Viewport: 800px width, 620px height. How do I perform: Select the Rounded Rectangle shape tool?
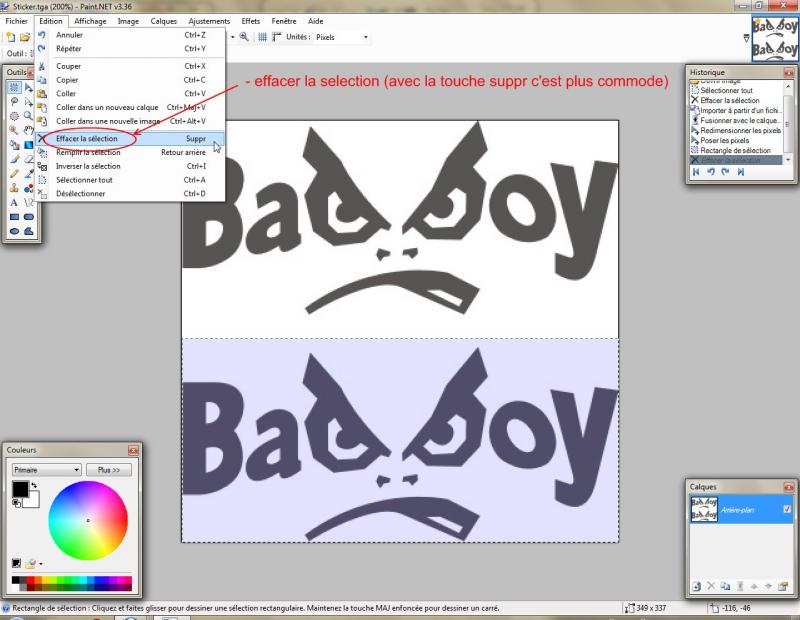click(x=29, y=217)
